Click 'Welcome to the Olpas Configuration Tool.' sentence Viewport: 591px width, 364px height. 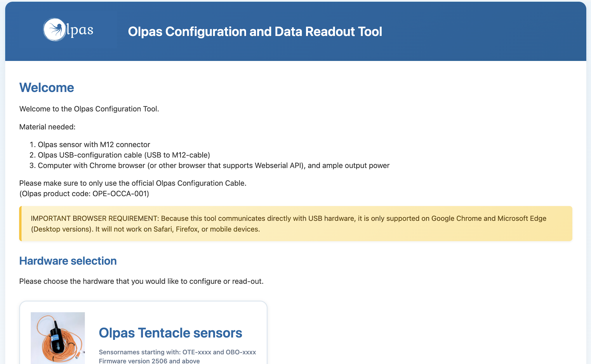pyautogui.click(x=89, y=109)
